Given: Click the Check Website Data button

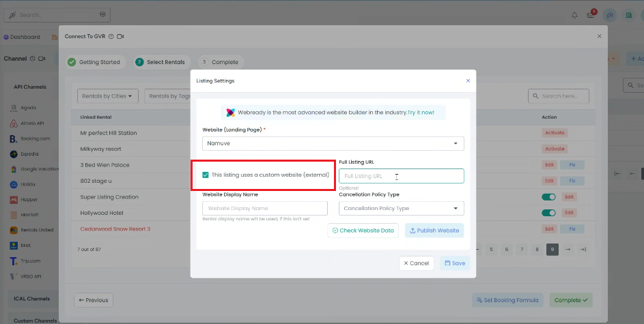Looking at the screenshot, I should (363, 231).
